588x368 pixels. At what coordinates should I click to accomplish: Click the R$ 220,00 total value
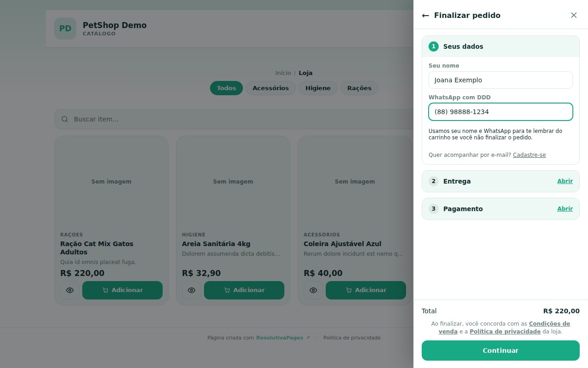[x=561, y=311]
